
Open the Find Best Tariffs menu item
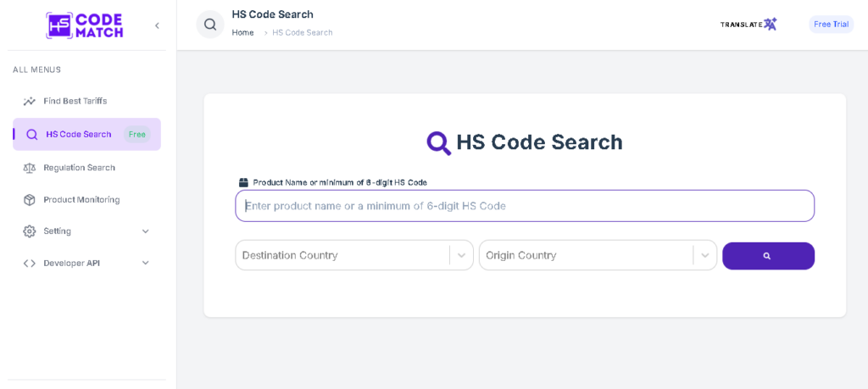coord(75,101)
